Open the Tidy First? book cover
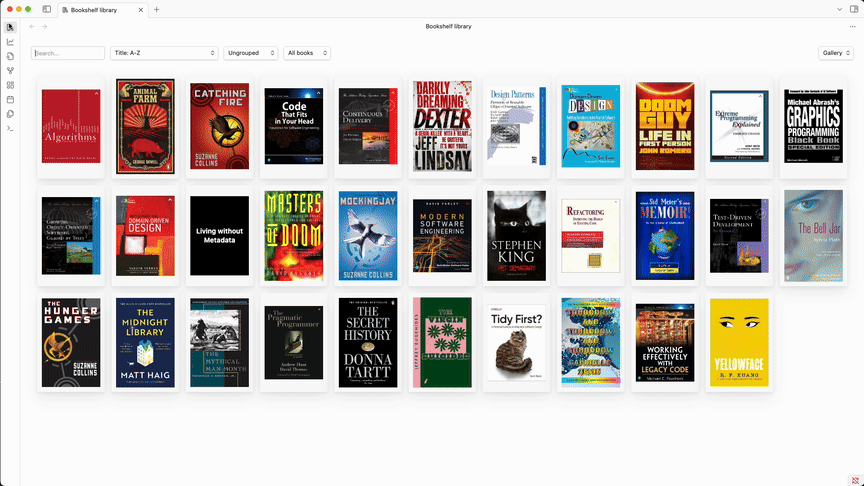 [516, 343]
